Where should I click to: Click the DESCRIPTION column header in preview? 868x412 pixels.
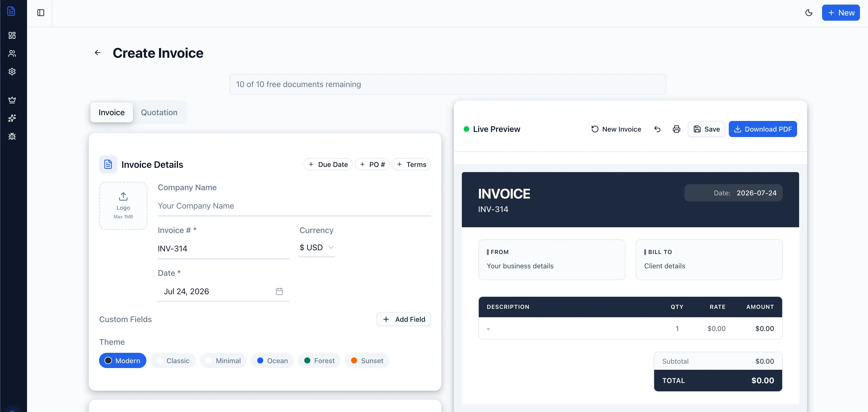click(508, 307)
